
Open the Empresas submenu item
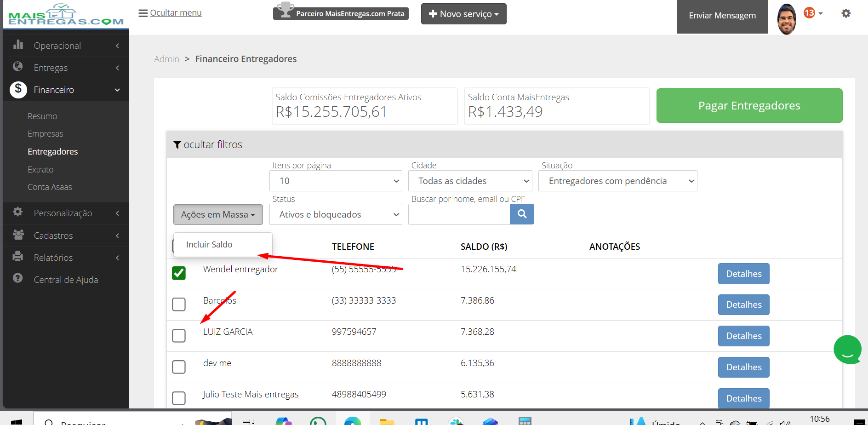pos(46,134)
